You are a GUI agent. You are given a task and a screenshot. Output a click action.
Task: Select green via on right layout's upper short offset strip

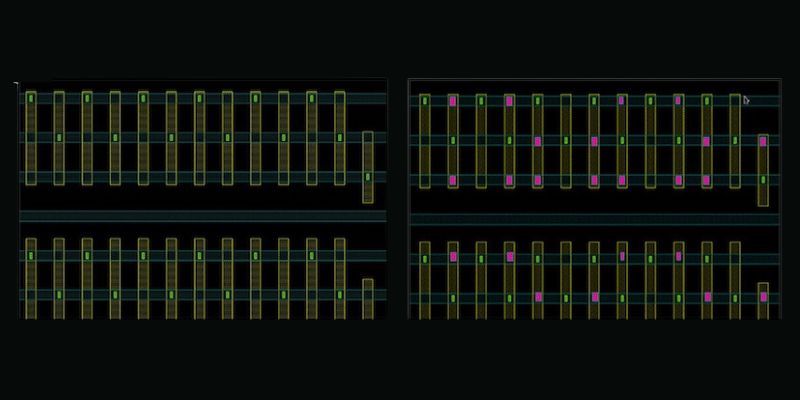[x=763, y=180]
